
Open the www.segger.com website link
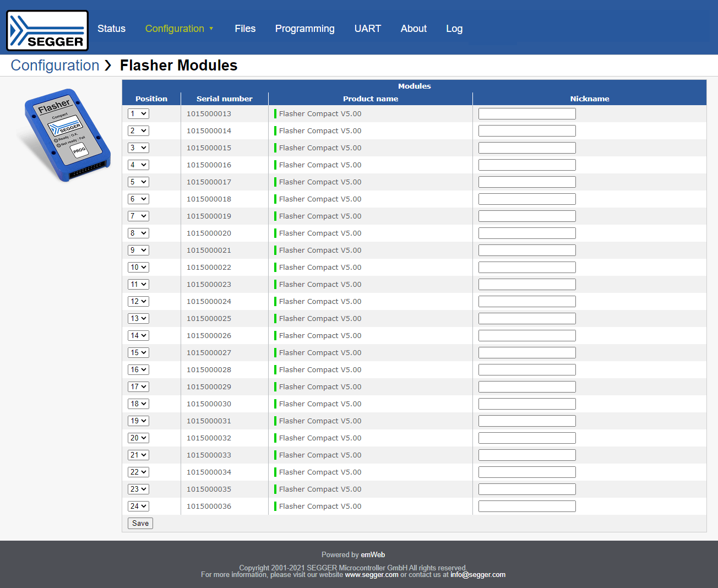(x=372, y=575)
